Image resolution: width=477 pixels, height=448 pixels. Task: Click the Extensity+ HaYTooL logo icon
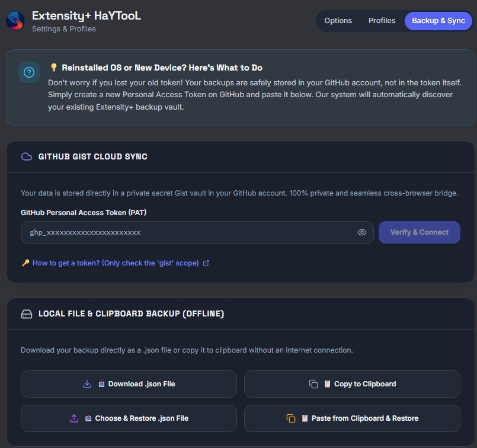click(15, 21)
